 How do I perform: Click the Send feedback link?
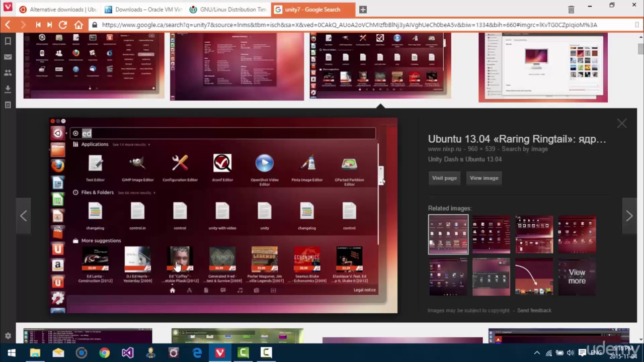534,311
